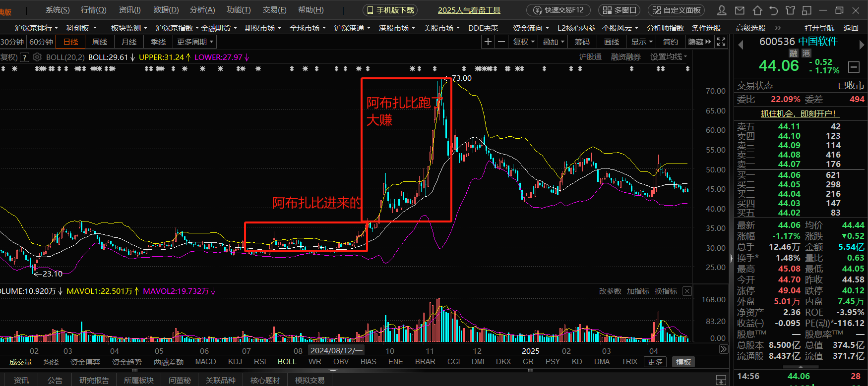Open the mail message icon
868x386 pixels.
point(740,10)
